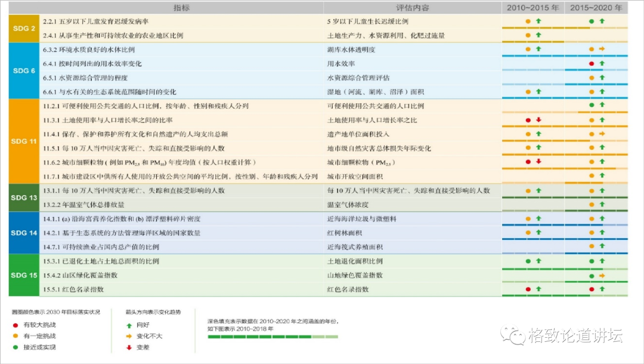The image size is (644, 364).
Task: Click the legend heading 箭头方向表示变化趋势
Action: click(153, 312)
